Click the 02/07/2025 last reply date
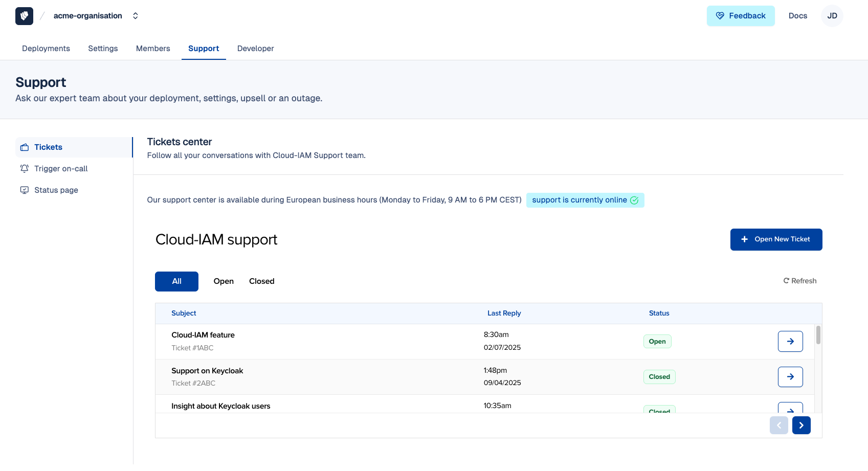The image size is (868, 471). point(502,347)
